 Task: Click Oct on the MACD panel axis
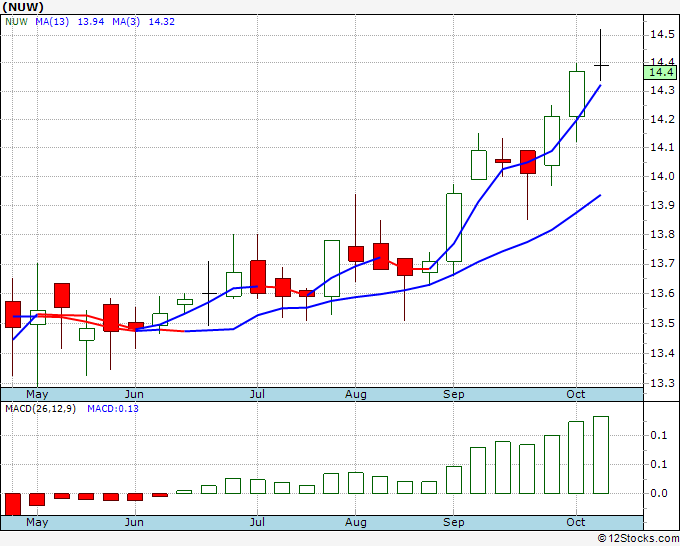tap(575, 522)
